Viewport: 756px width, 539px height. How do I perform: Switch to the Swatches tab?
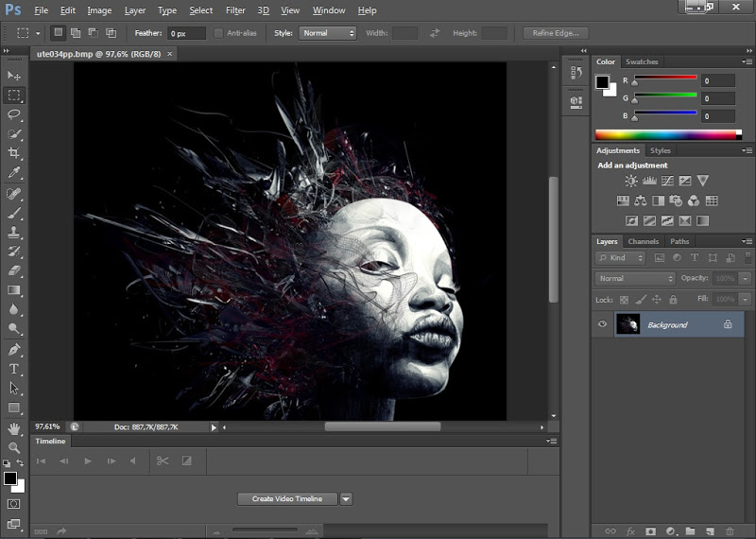(642, 61)
